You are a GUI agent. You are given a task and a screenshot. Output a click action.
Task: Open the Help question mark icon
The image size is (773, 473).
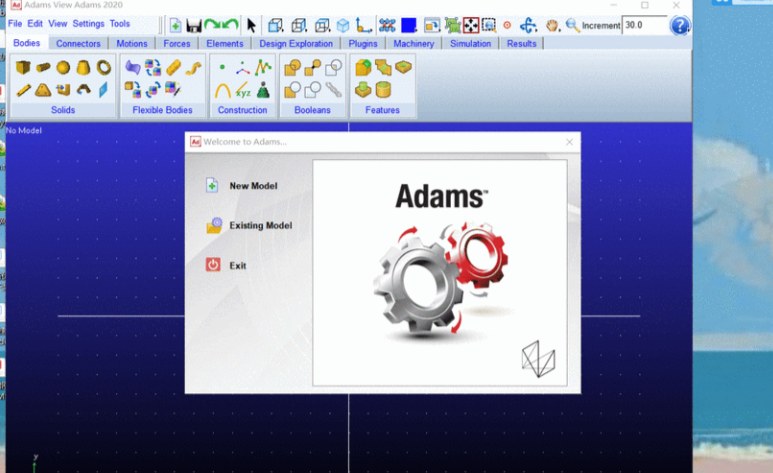pos(680,25)
